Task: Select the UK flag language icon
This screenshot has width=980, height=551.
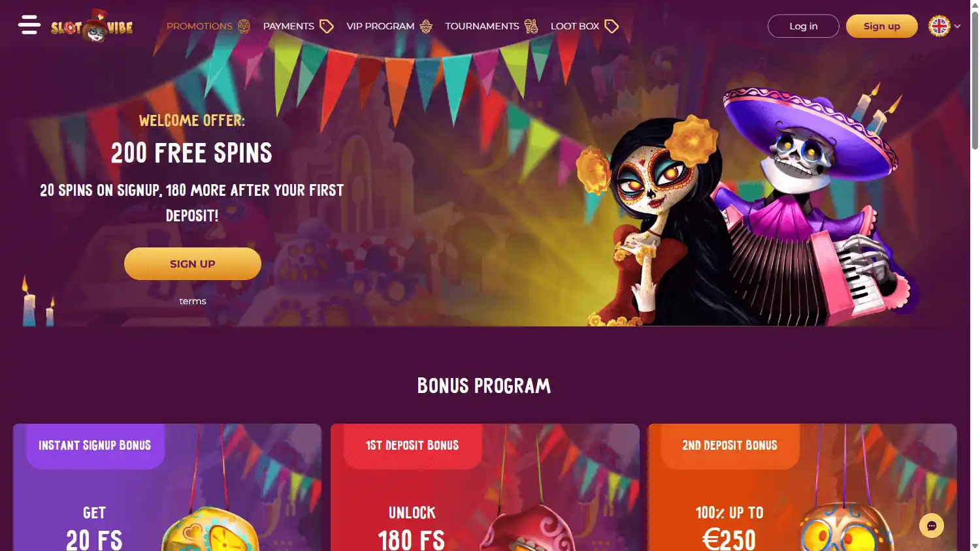Action: pyautogui.click(x=939, y=26)
